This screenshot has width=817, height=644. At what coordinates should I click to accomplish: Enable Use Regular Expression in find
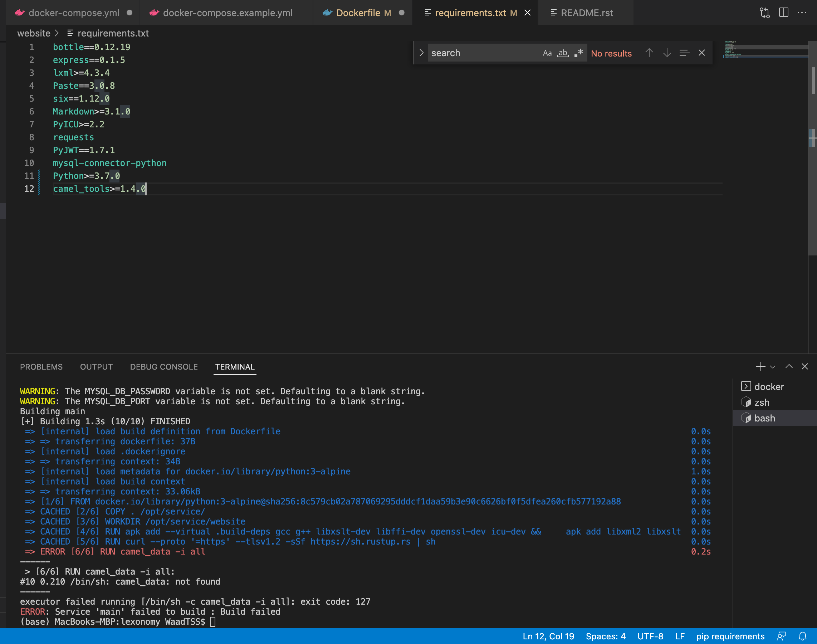579,53
